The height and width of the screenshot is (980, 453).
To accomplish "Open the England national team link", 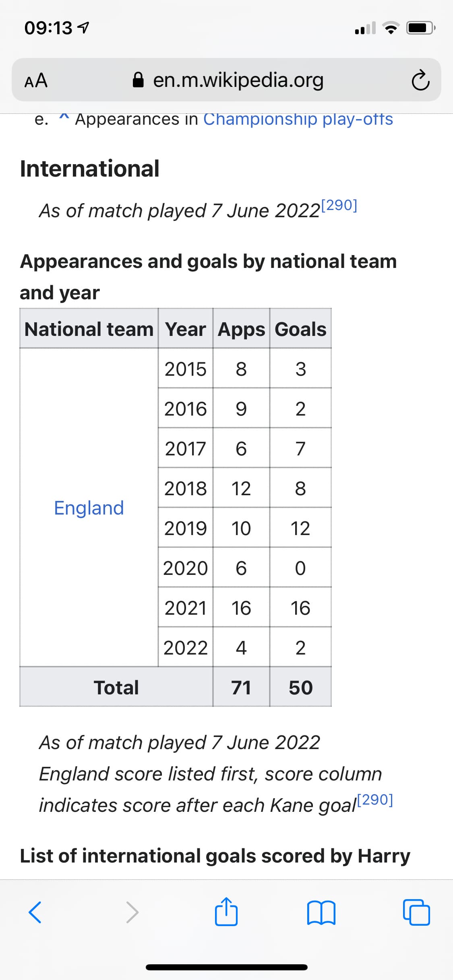I will coord(89,508).
